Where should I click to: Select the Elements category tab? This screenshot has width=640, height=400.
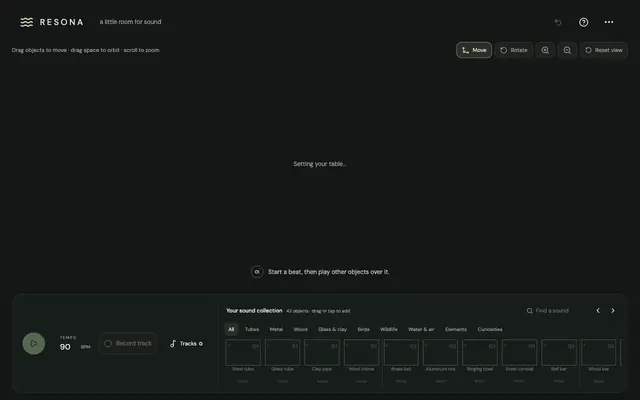click(456, 329)
